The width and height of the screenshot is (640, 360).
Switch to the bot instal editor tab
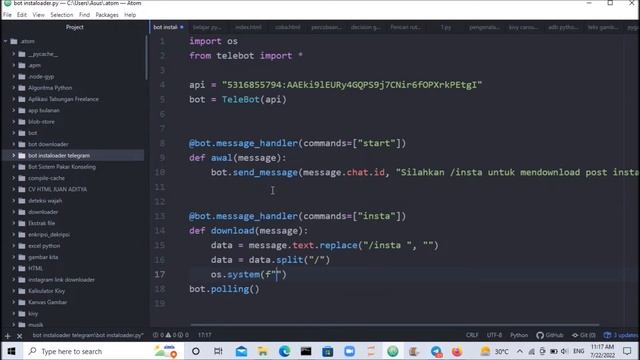pyautogui.click(x=168, y=27)
